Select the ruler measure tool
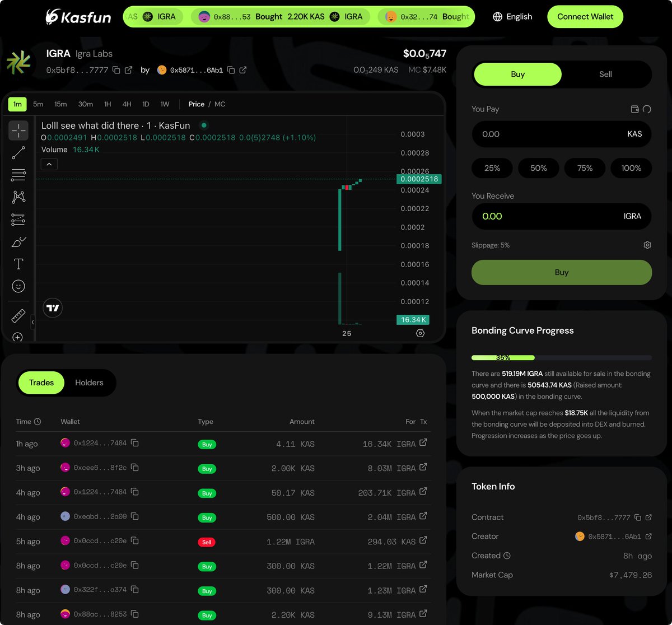 pyautogui.click(x=18, y=316)
